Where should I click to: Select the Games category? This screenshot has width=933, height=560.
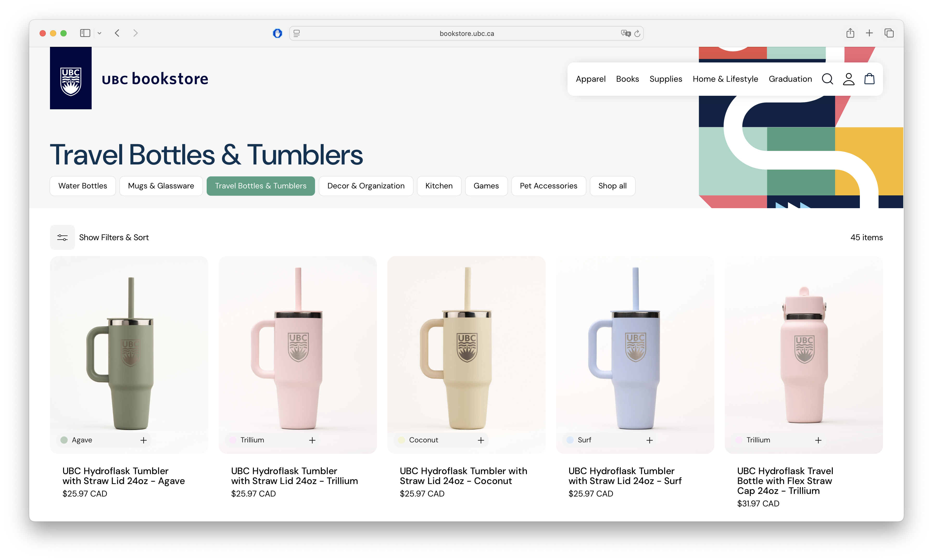(x=486, y=186)
